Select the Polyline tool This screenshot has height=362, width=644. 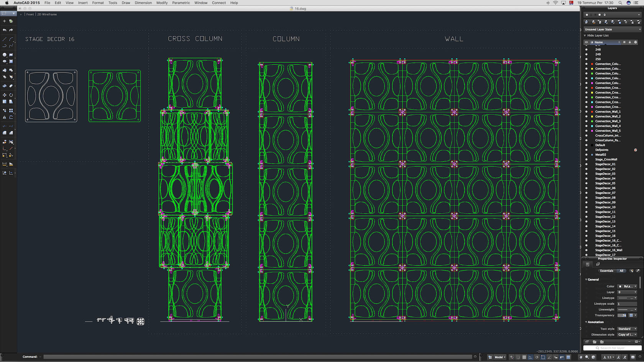(5, 45)
